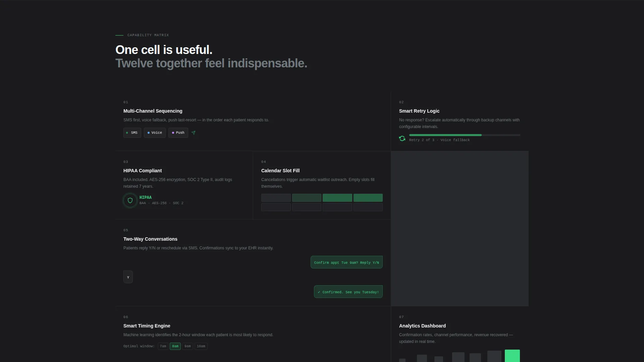Open the Analytics Dashboard heading
Screen dimensions: 644x362
coord(422,326)
